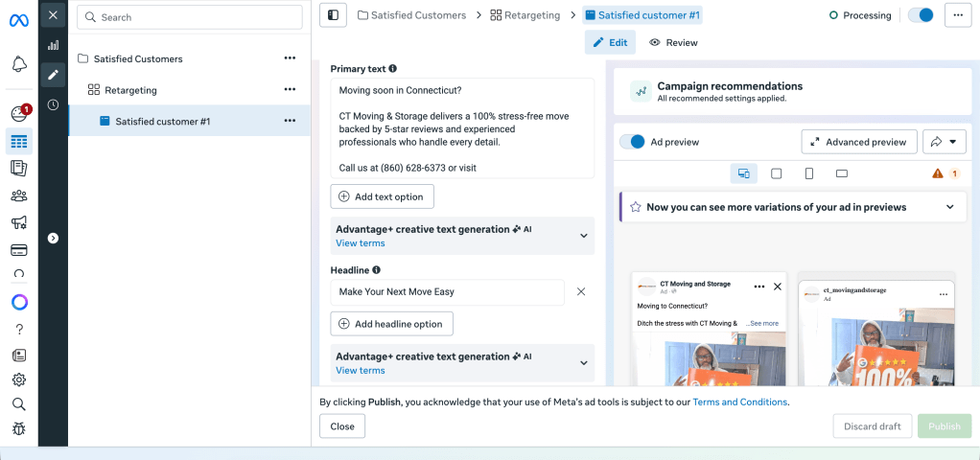Screen dimensions: 980x460
Task: Click the notifications bell icon
Action: click(18, 64)
